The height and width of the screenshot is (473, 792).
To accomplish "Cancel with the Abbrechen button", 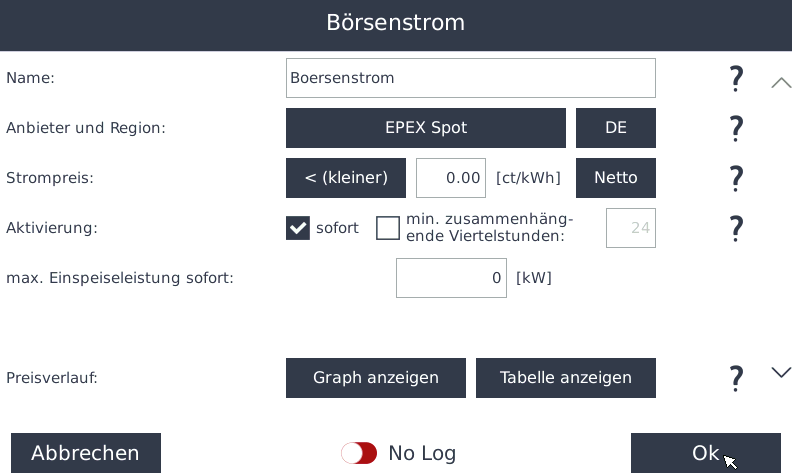I will tap(86, 453).
